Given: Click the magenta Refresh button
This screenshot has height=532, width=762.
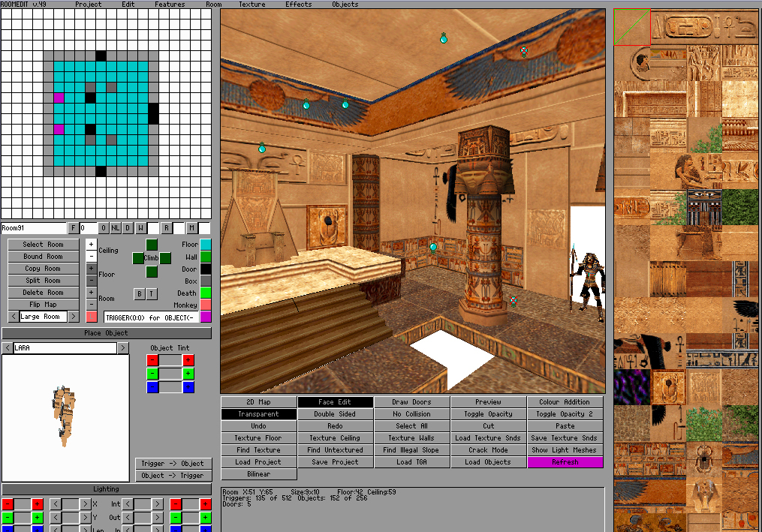Looking at the screenshot, I should point(565,462).
